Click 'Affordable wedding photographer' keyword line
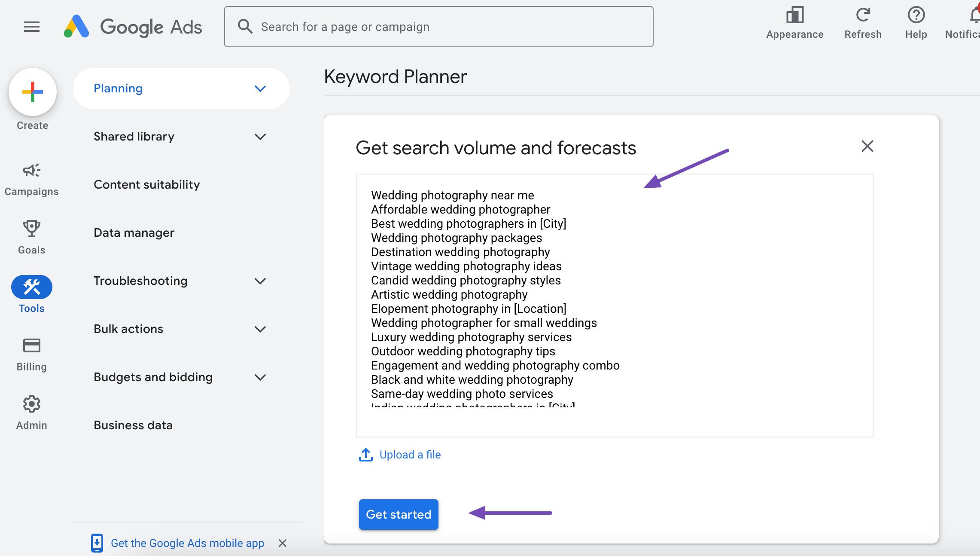Viewport: 980px width, 556px height. [460, 210]
